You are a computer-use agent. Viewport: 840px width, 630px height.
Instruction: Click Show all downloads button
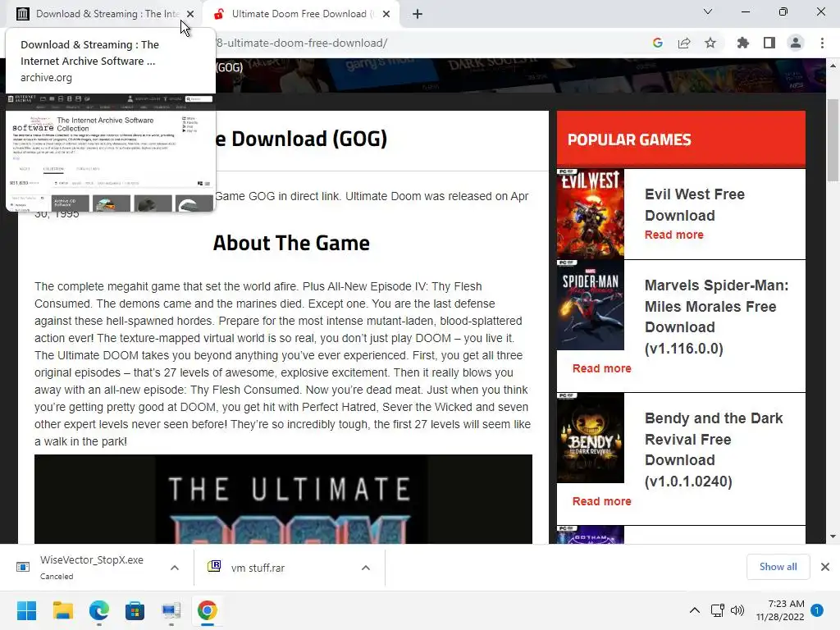tap(778, 567)
